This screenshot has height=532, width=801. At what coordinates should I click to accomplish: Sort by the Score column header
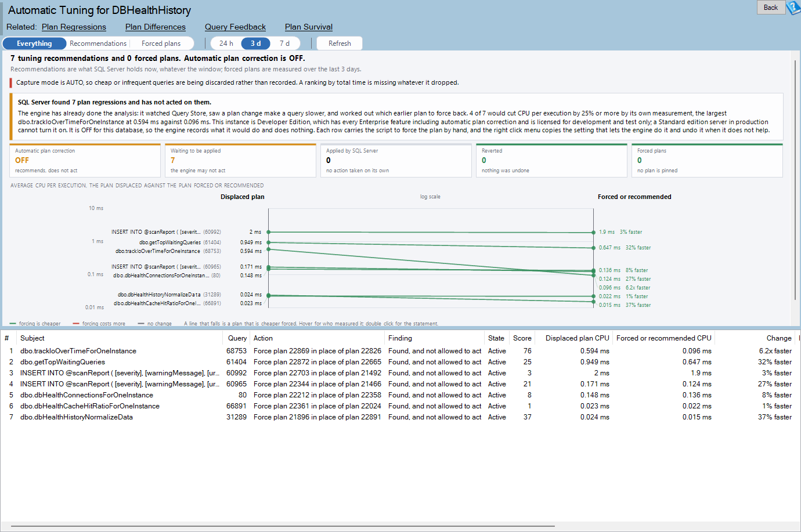pos(522,338)
